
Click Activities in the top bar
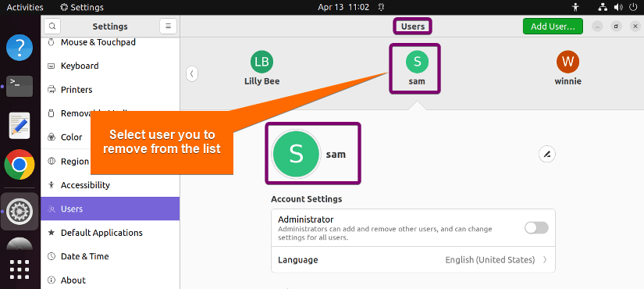click(25, 7)
